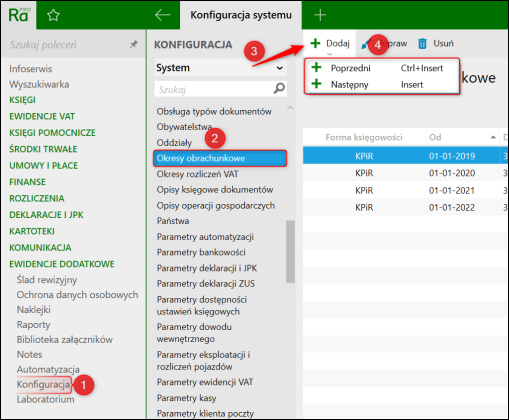Open the System dropdown
The image size is (509, 420).
pos(220,68)
